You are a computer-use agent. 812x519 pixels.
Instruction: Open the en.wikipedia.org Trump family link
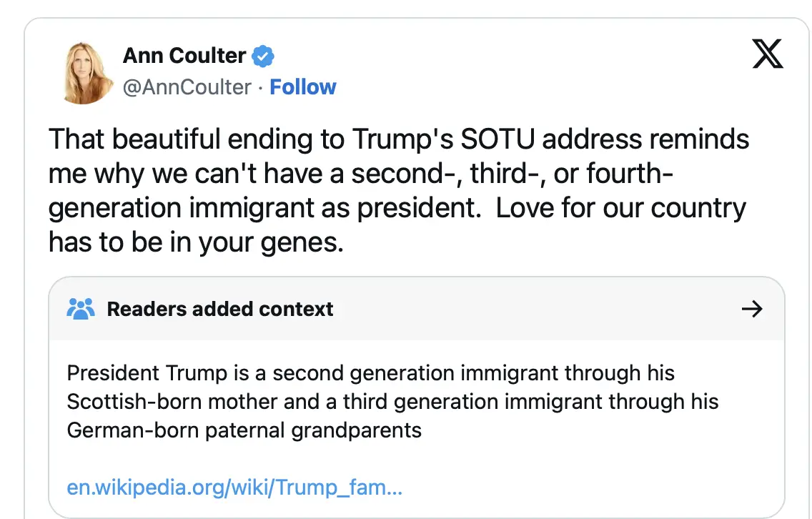click(x=234, y=488)
